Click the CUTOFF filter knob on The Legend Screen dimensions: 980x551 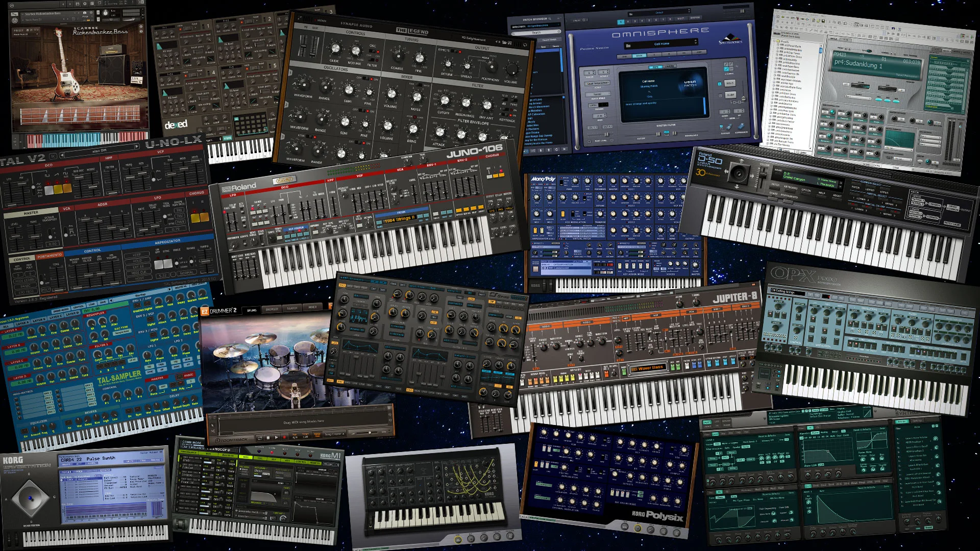(x=445, y=100)
